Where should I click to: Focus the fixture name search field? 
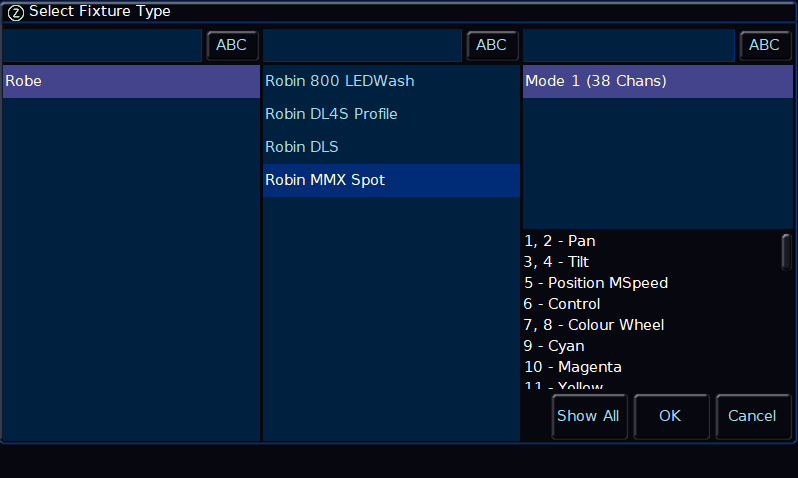pyautogui.click(x=362, y=46)
